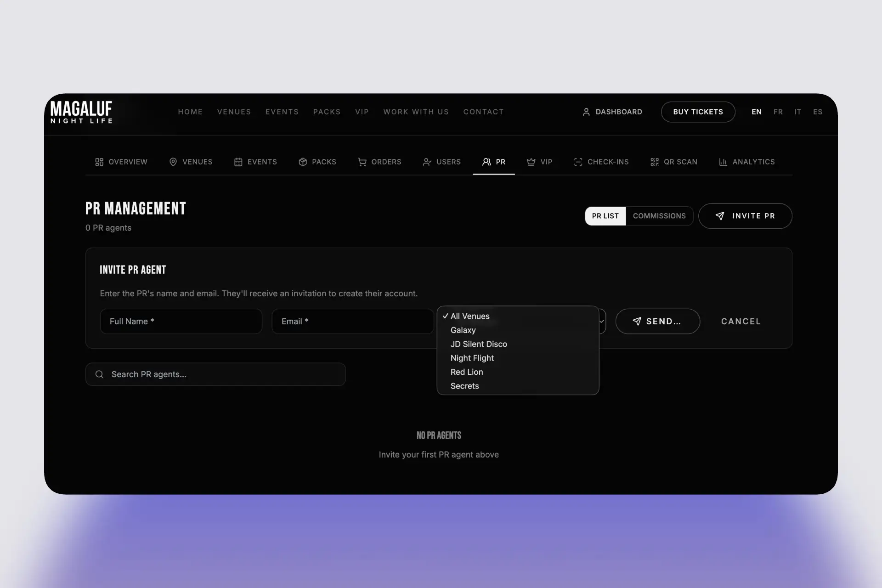Select Night Flight venue option
The width and height of the screenshot is (882, 588).
point(518,358)
